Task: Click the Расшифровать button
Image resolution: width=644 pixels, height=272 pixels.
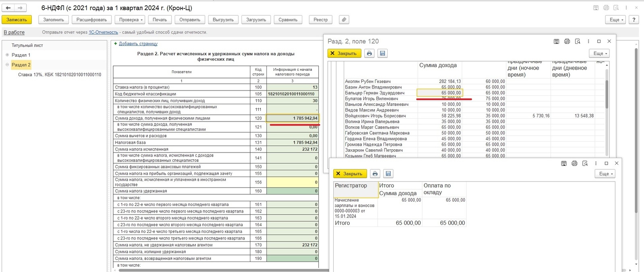Action: [91, 20]
